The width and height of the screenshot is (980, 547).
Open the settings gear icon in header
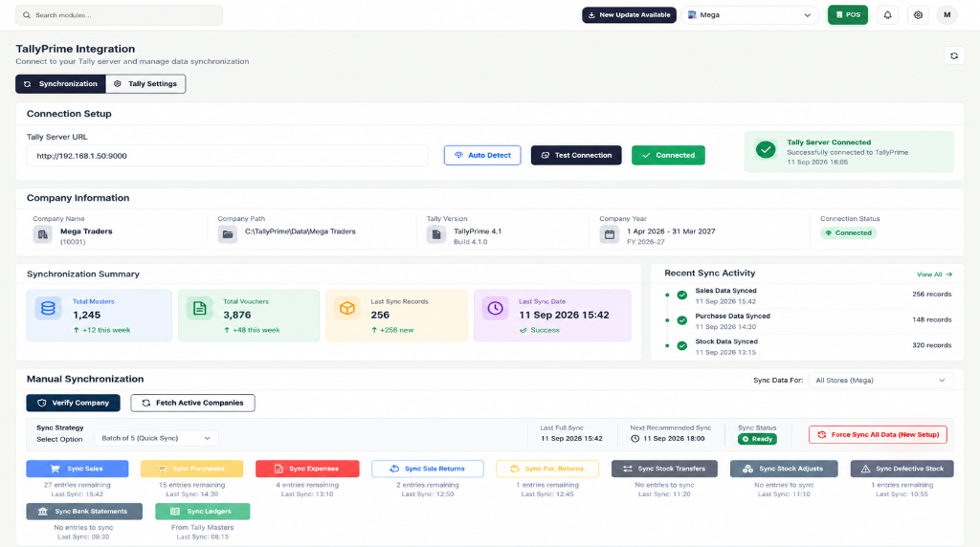[918, 15]
